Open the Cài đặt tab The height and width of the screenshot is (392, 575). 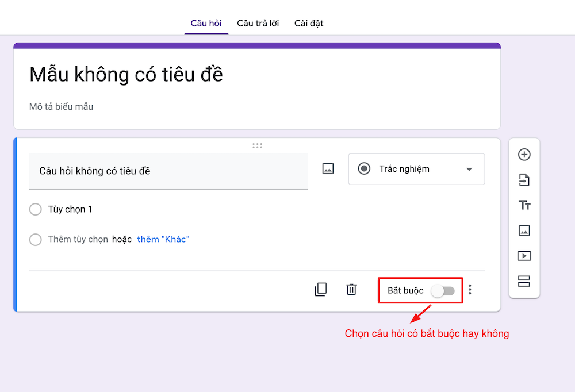point(309,23)
